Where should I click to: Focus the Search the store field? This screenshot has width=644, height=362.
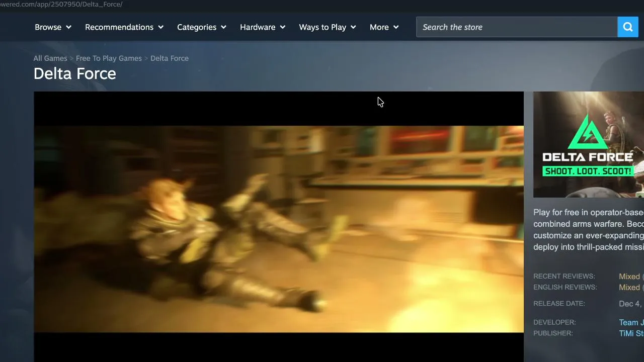click(x=517, y=27)
